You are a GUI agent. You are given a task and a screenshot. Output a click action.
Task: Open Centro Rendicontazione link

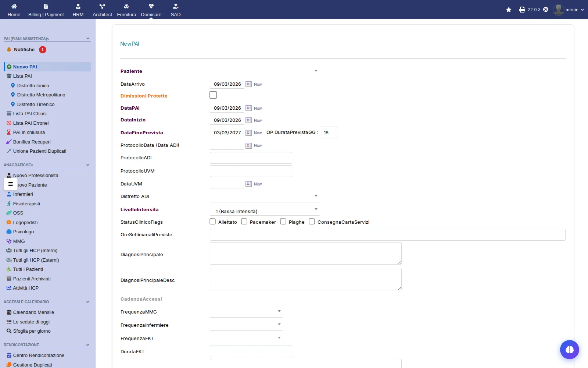(x=39, y=355)
